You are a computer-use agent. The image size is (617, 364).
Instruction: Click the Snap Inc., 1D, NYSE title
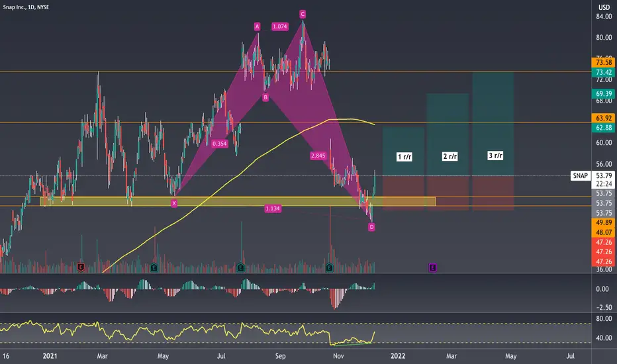point(26,7)
